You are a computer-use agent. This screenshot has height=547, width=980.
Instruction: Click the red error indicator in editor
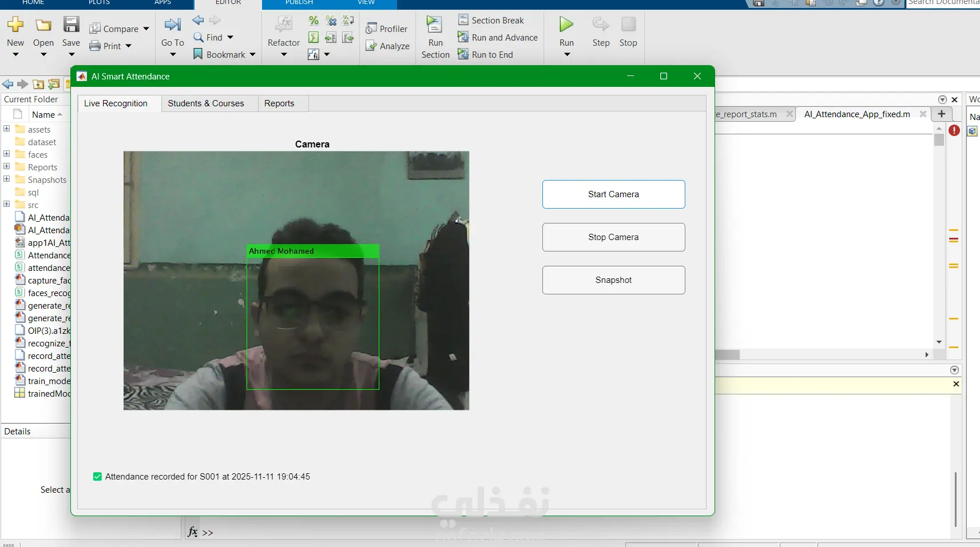click(x=954, y=130)
